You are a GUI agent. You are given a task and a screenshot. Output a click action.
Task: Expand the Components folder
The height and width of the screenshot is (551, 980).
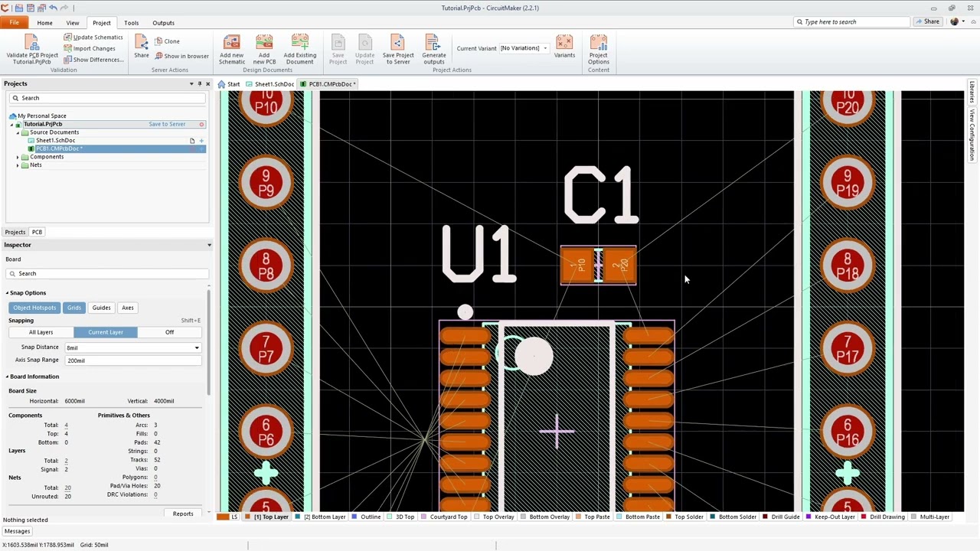18,157
